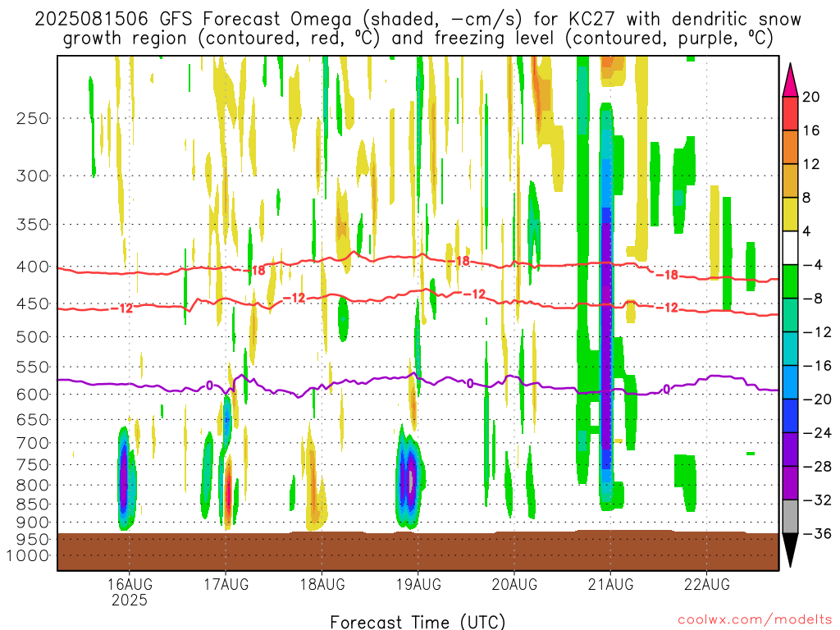Click the 750 pressure level label
The height and width of the screenshot is (630, 840).
click(x=33, y=464)
